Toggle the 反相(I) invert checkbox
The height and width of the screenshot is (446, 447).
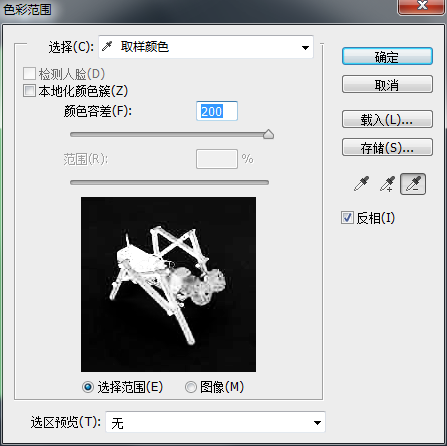(347, 218)
